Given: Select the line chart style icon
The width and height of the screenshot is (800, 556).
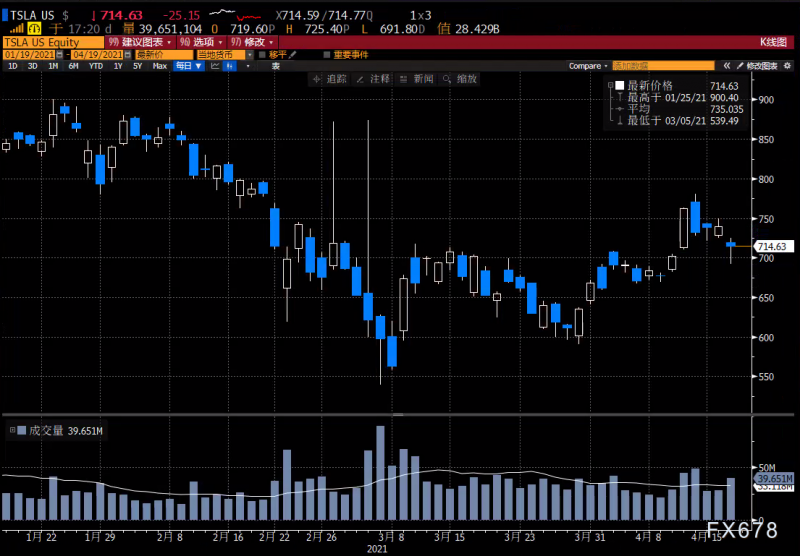Looking at the screenshot, I should [x=215, y=66].
